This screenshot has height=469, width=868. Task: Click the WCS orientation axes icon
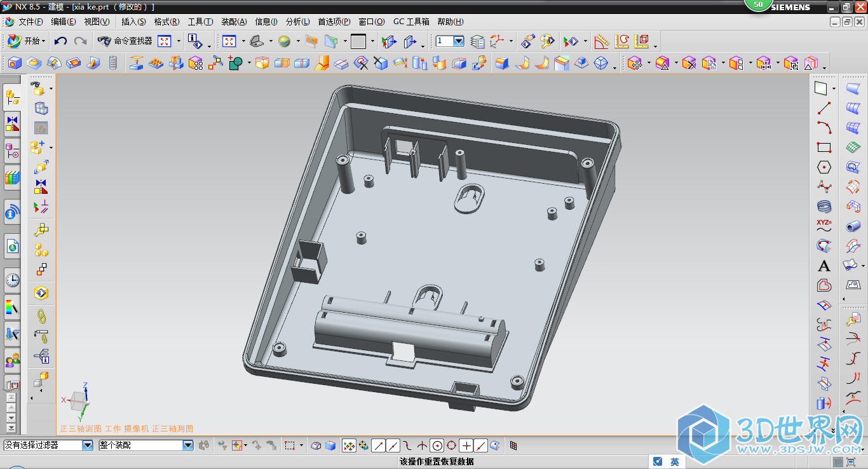pyautogui.click(x=498, y=41)
